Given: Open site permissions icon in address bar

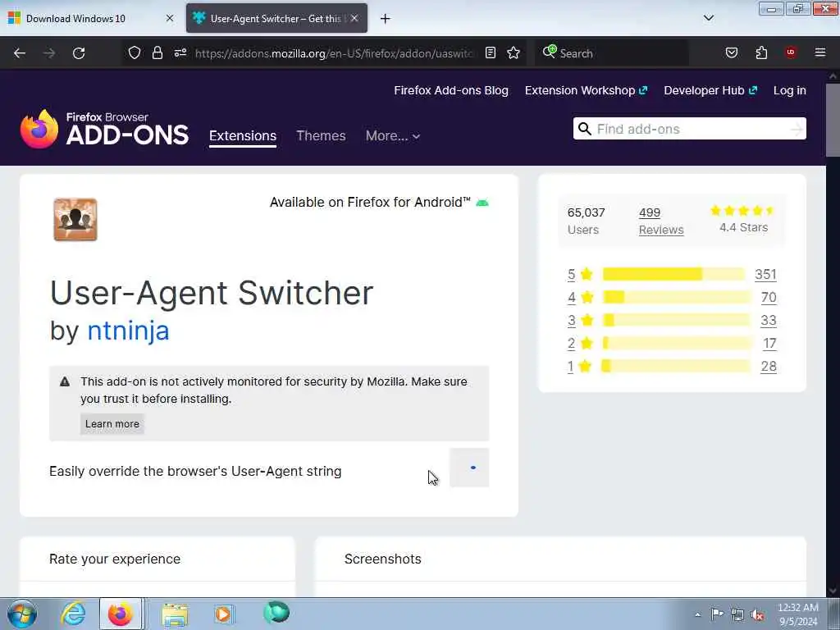Looking at the screenshot, I should coord(180,52).
